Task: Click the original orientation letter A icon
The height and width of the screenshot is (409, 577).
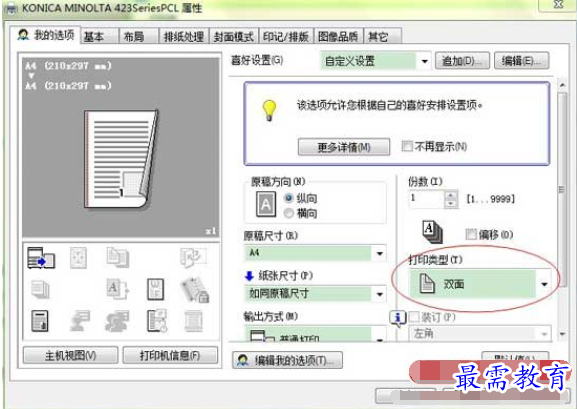Action: (266, 204)
